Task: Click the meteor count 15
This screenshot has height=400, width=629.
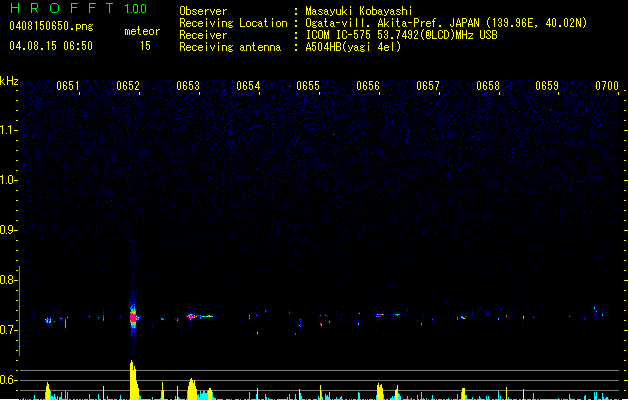Action: 145,46
